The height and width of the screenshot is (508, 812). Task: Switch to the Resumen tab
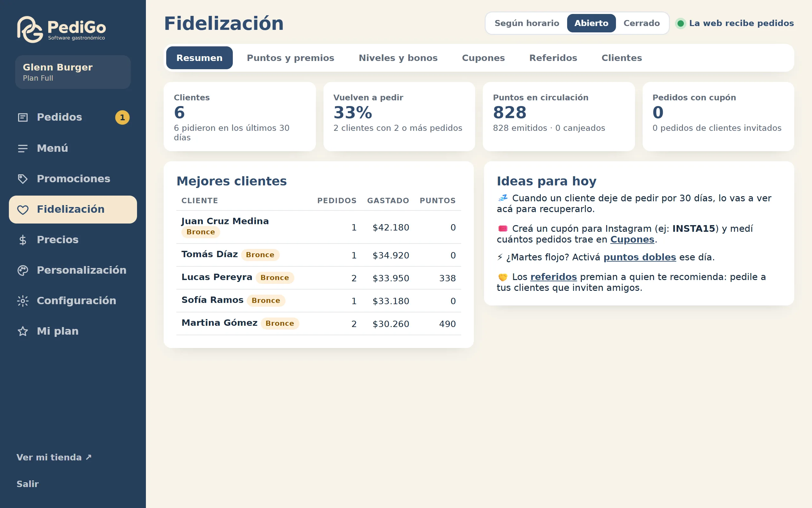coord(199,58)
